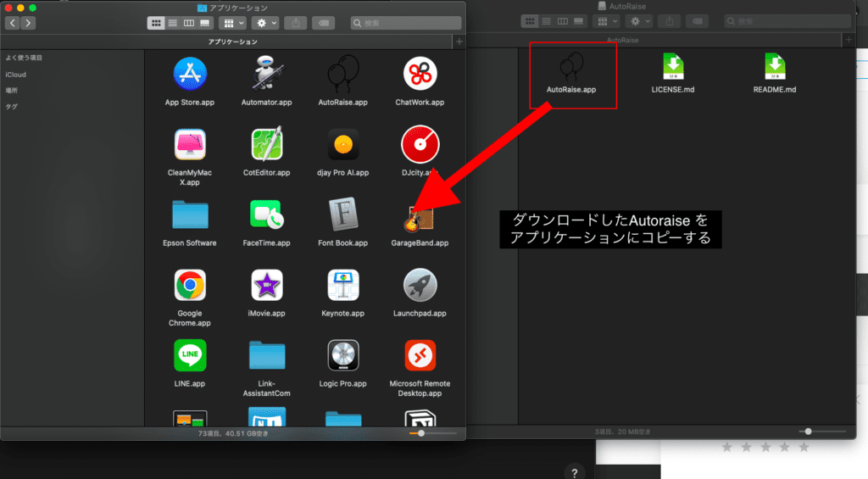This screenshot has width=868, height=479.
Task: Expand 場所 sidebar section
Action: pyautogui.click(x=12, y=90)
